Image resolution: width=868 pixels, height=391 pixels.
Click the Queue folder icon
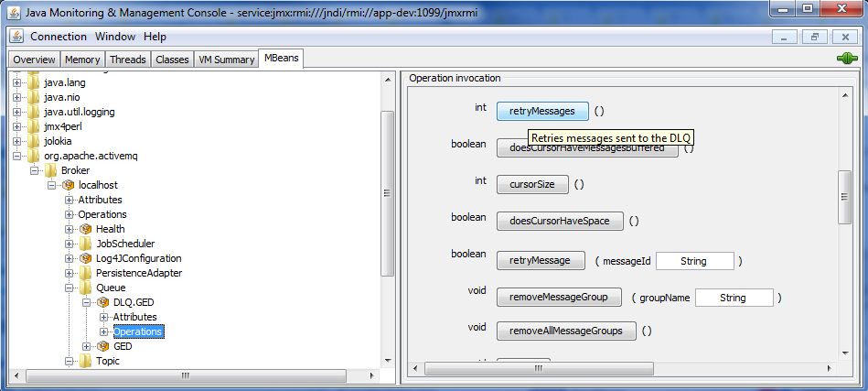[86, 288]
